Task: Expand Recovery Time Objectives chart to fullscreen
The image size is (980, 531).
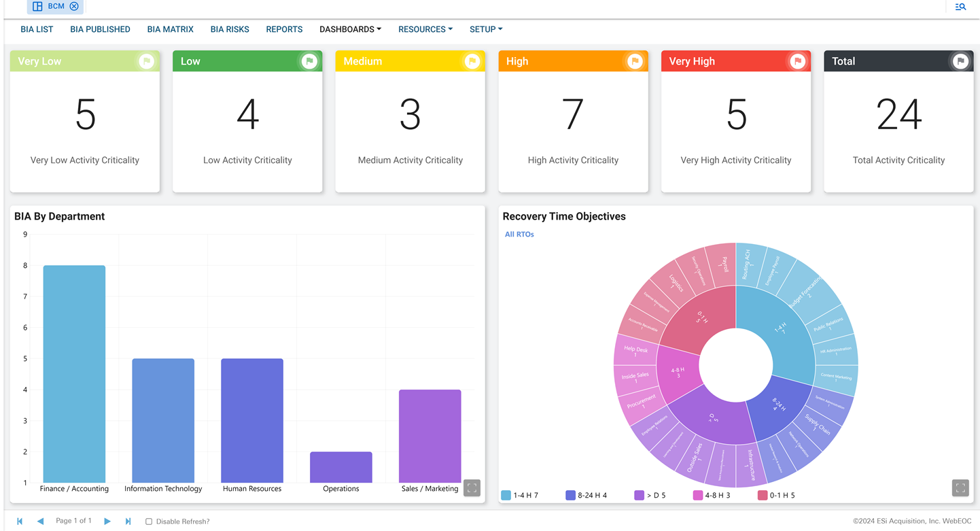Action: [960, 487]
